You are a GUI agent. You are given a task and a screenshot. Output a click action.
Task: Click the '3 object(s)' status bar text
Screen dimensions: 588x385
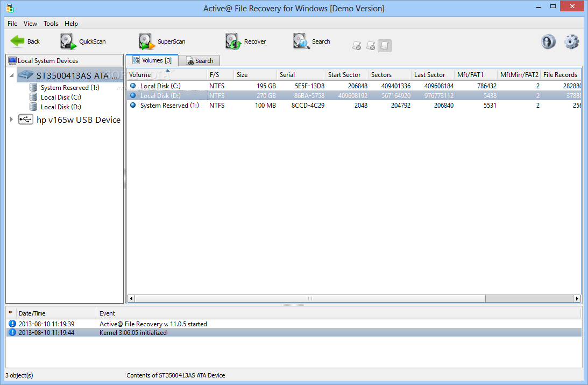pyautogui.click(x=19, y=375)
